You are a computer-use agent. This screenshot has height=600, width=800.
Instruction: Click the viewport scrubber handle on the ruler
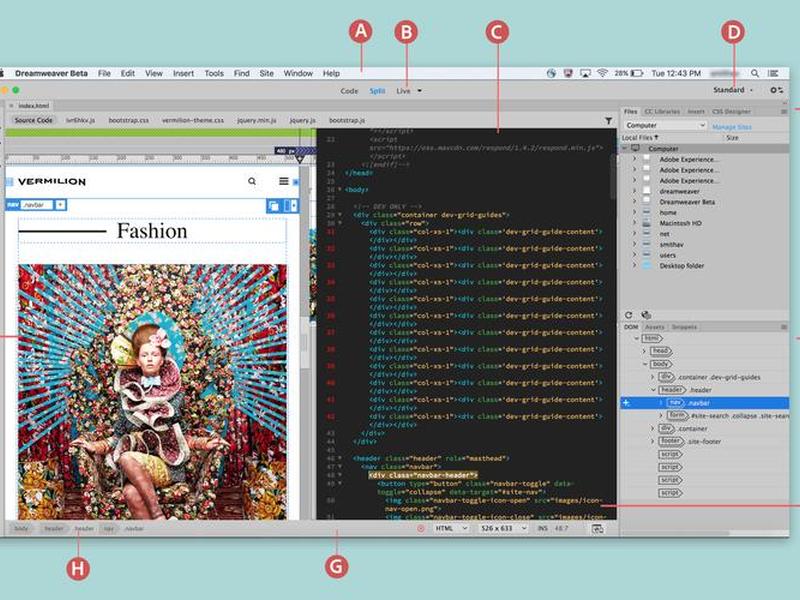tap(300, 159)
